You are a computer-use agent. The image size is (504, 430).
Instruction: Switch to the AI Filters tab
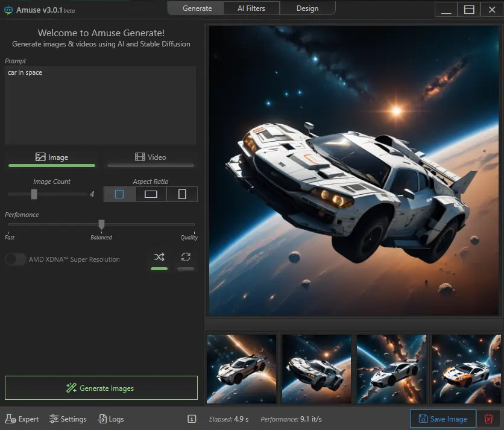click(251, 8)
